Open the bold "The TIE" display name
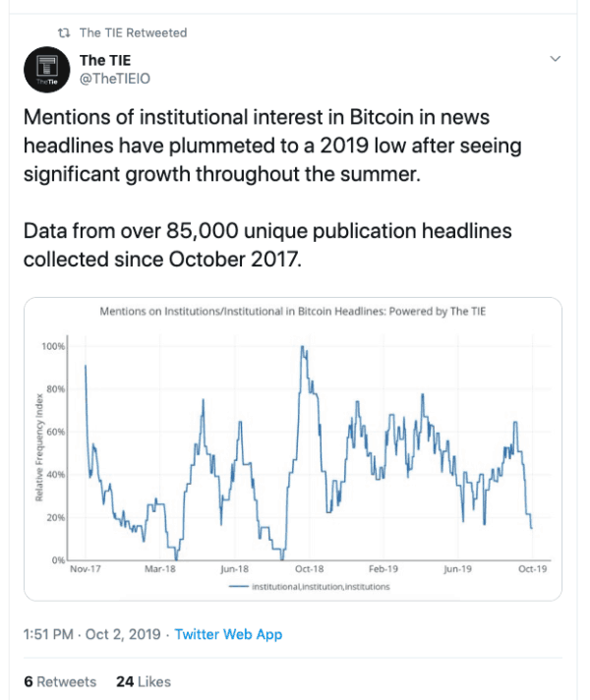Image resolution: width=590 pixels, height=700 pixels. pyautogui.click(x=105, y=60)
